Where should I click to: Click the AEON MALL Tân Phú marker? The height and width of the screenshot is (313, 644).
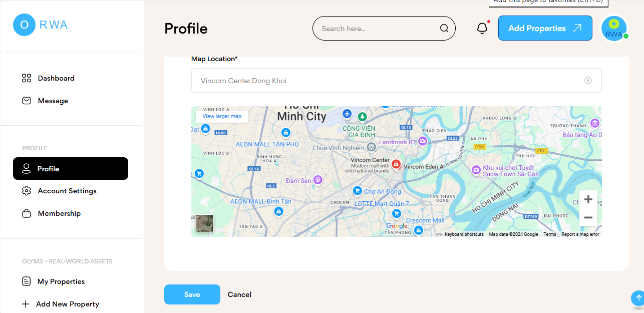click(x=285, y=133)
